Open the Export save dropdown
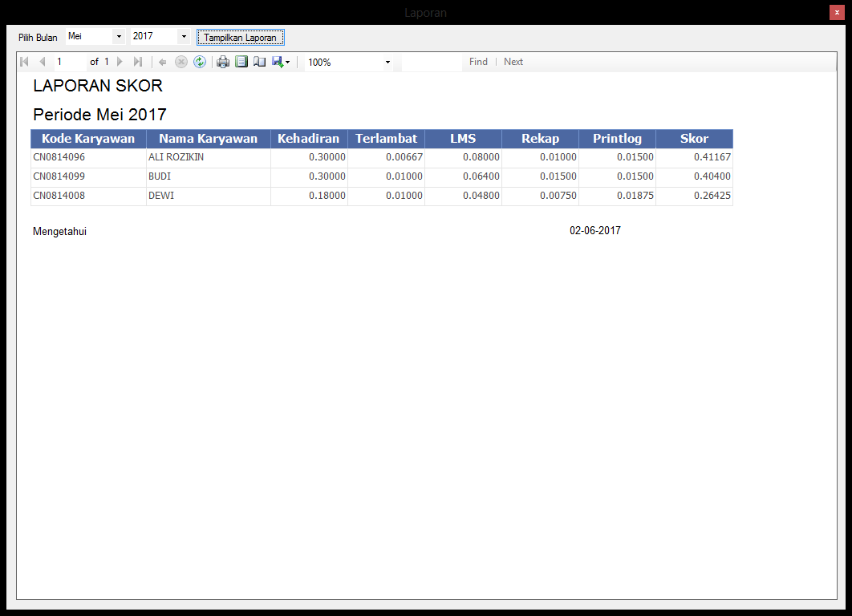 281,62
